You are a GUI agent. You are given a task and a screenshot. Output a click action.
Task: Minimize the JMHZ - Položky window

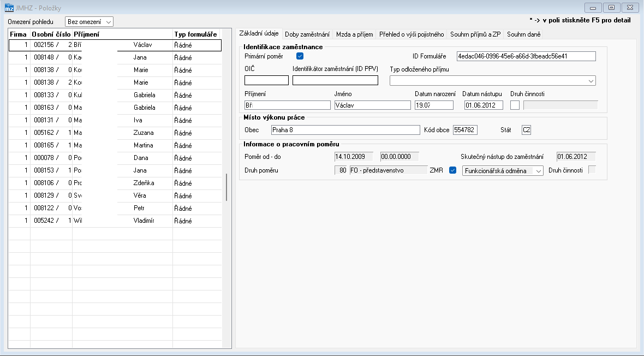tap(593, 8)
